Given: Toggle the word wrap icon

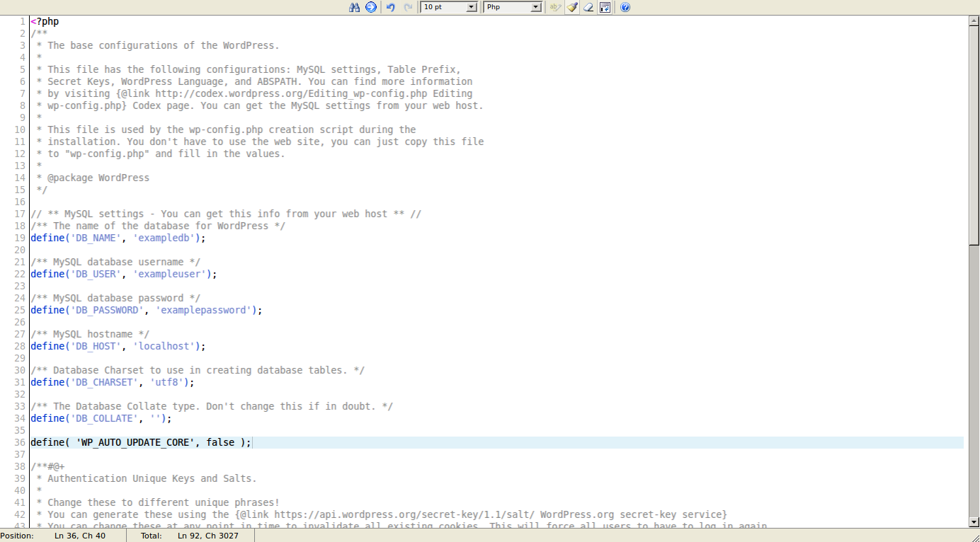Looking at the screenshot, I should [605, 7].
